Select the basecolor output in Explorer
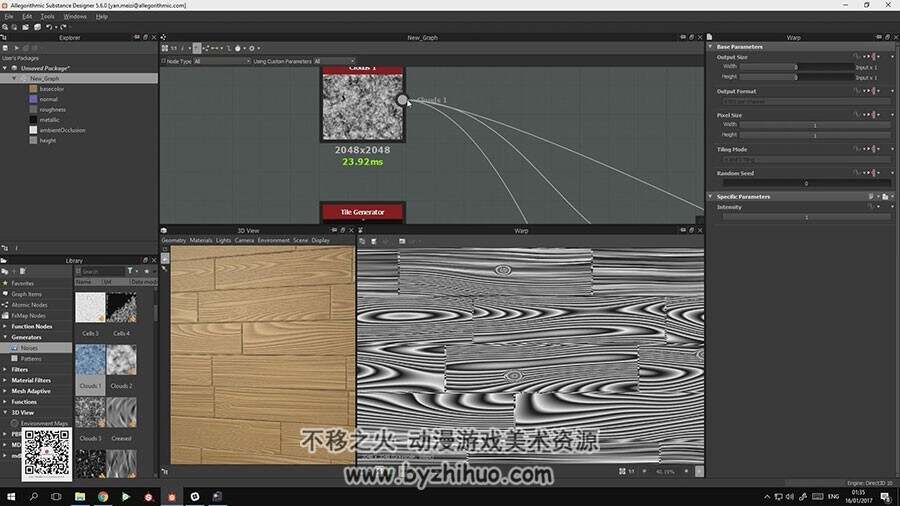The image size is (900, 506). click(52, 89)
